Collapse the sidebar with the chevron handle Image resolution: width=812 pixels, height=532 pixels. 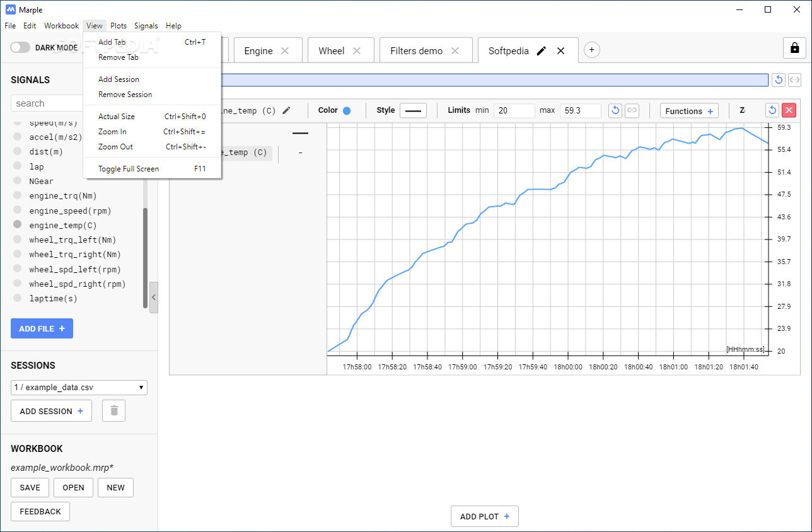(x=154, y=298)
